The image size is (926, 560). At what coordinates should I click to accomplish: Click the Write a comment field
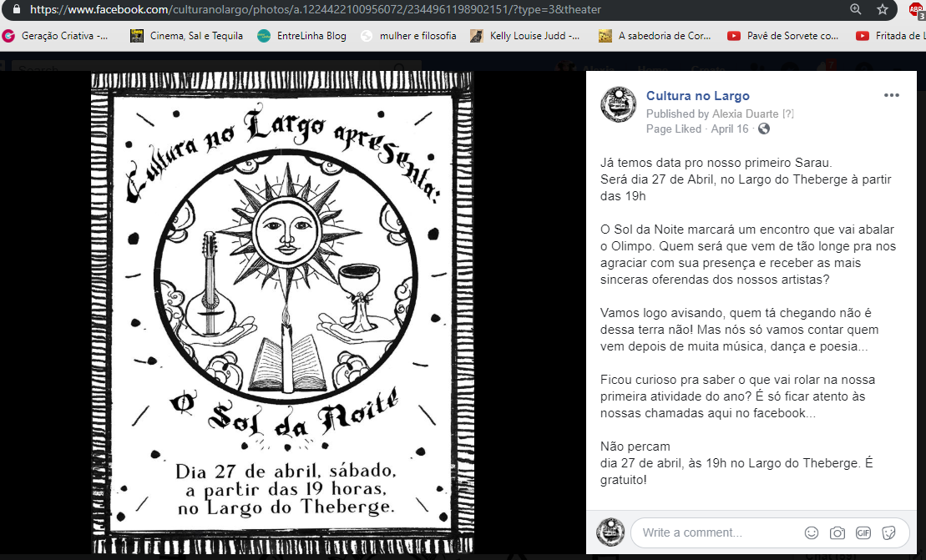coord(716,532)
